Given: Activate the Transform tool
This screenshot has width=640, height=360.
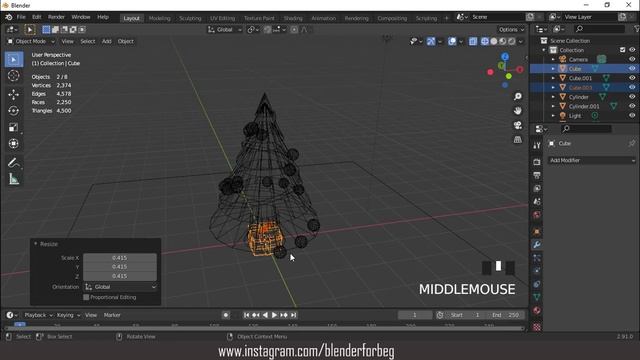Looking at the screenshot, I should click(13, 144).
